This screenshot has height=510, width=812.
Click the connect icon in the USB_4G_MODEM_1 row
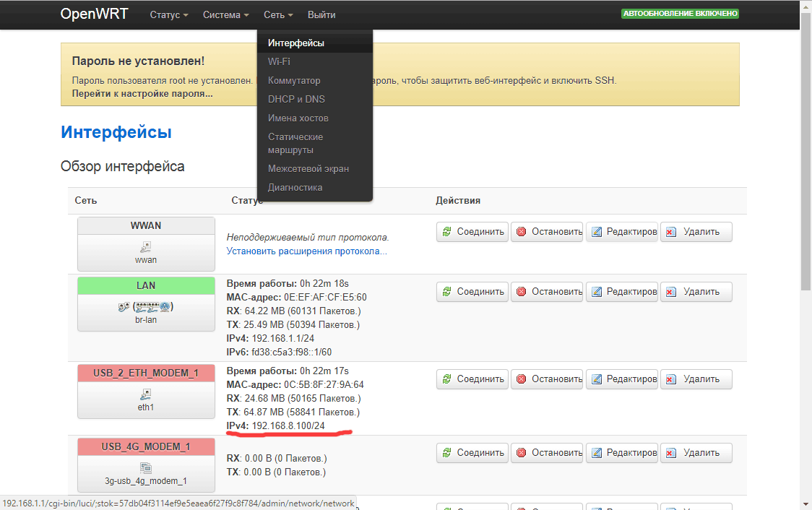tap(446, 453)
